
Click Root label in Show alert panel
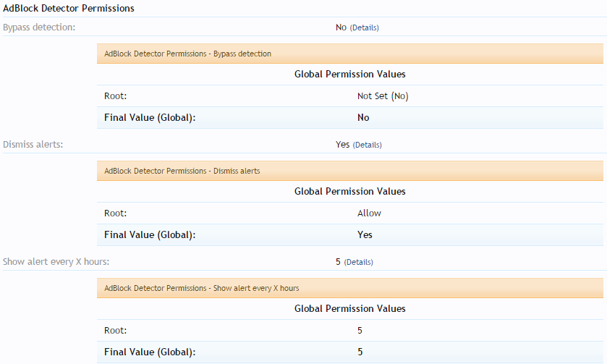(115, 331)
